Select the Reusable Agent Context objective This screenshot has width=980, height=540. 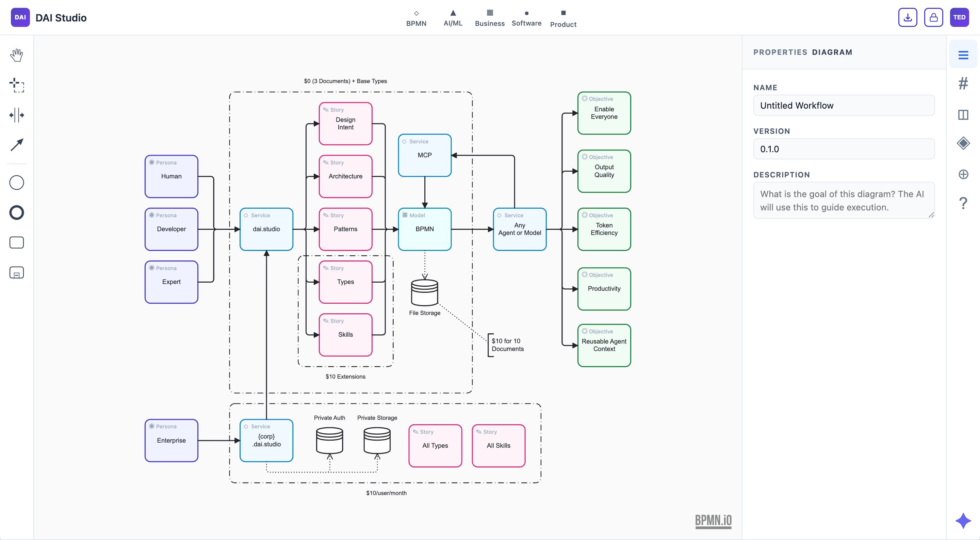click(604, 346)
